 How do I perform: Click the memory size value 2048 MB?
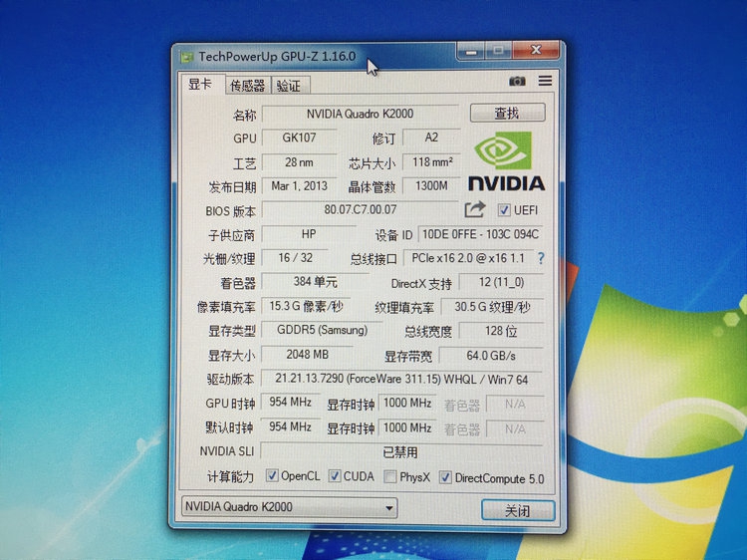[x=308, y=355]
